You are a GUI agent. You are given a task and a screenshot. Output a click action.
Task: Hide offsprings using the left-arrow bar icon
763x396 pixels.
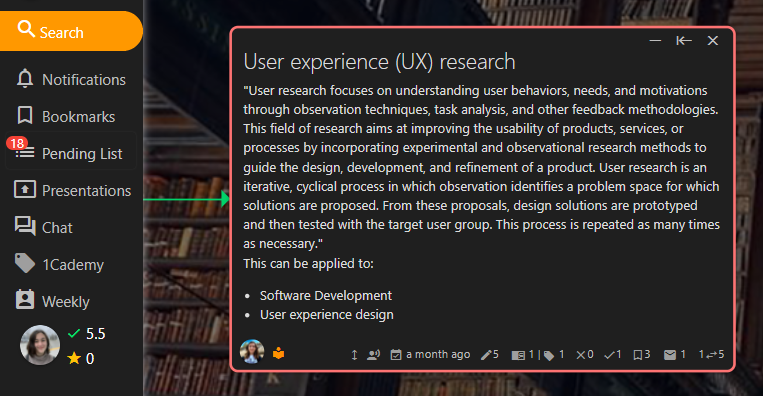pos(684,41)
